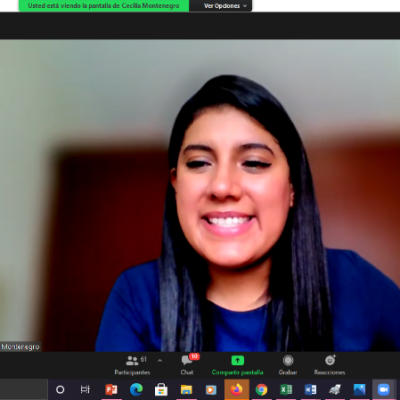Open the Reacciones emoji menu
Screen dimensions: 400x400
[x=330, y=365]
